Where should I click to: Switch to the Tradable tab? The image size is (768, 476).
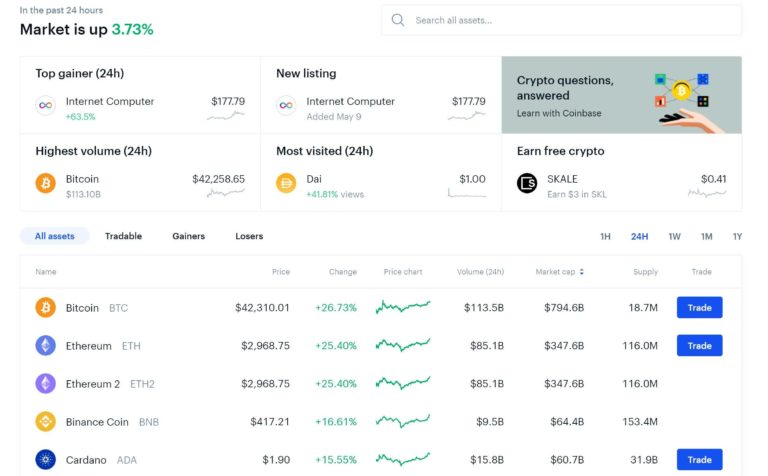point(123,236)
